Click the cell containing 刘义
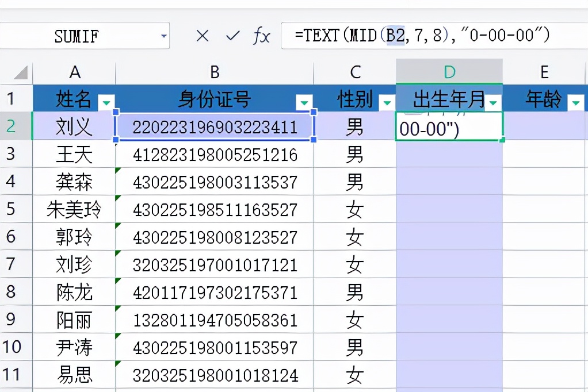The width and height of the screenshot is (588, 392). coord(74,126)
